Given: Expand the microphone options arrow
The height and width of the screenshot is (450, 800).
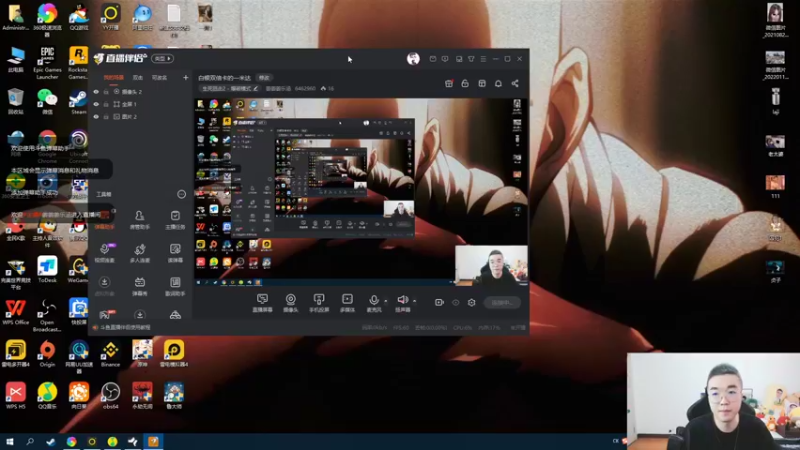Looking at the screenshot, I should [x=386, y=301].
